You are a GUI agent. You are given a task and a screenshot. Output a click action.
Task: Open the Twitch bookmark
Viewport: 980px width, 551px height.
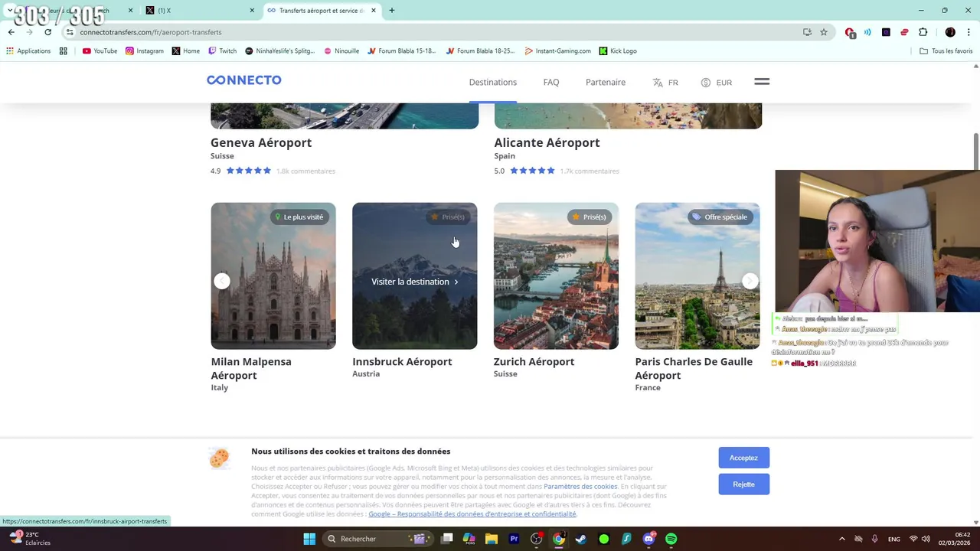(223, 51)
